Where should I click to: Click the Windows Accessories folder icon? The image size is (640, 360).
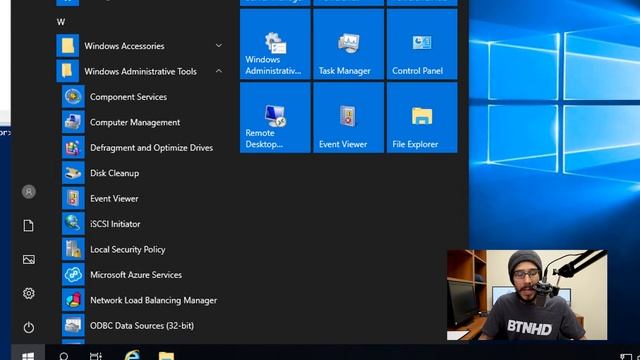pos(67,46)
